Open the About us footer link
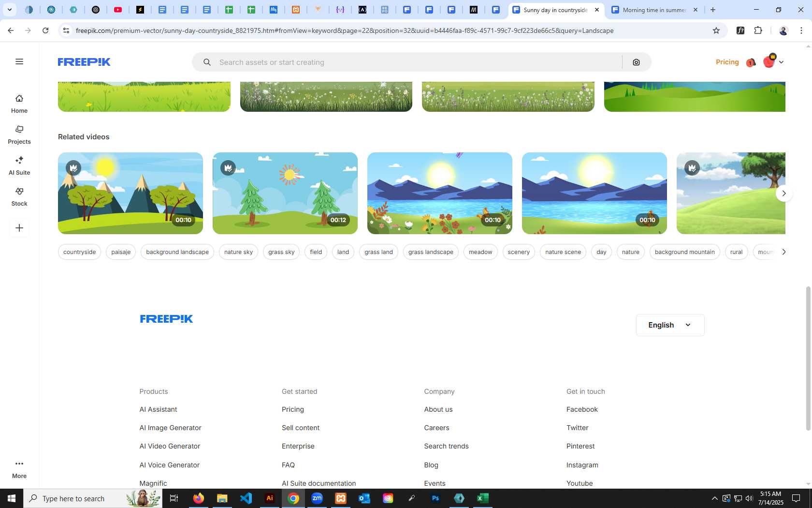 pos(438,409)
